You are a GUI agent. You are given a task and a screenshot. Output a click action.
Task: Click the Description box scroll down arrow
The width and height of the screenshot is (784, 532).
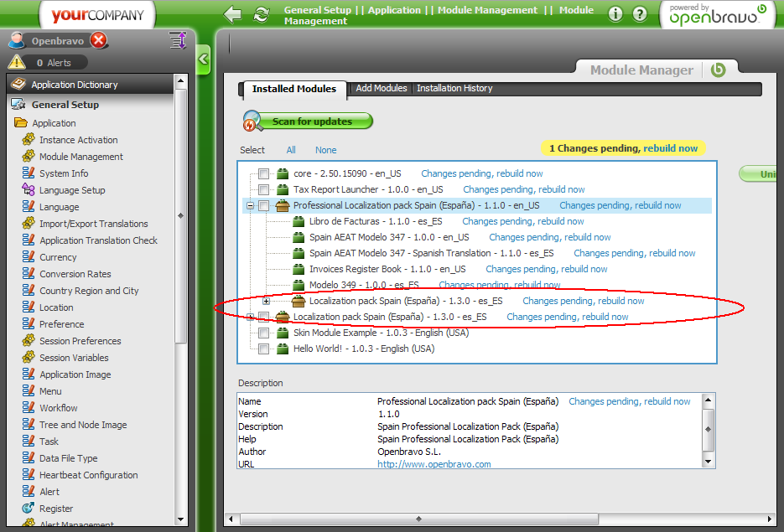(x=708, y=462)
